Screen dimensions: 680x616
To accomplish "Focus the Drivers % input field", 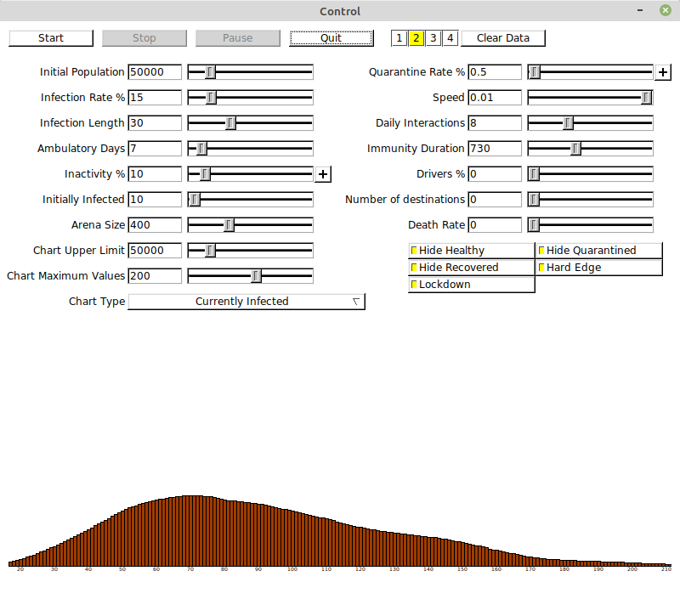I will point(495,174).
